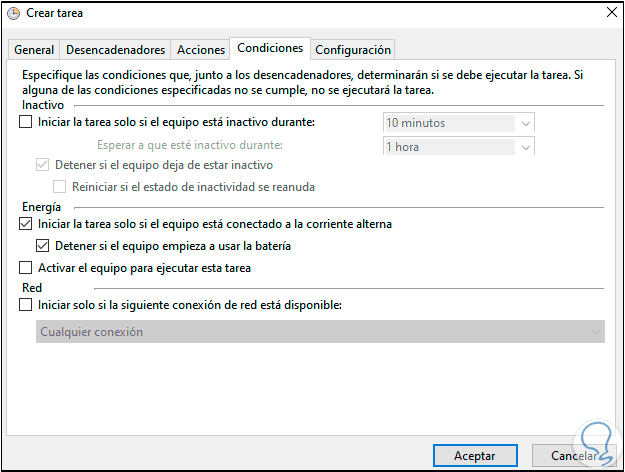Toggle 'Detener si el equipo empieza a usar la batería'
The image size is (625, 472).
[x=43, y=246]
